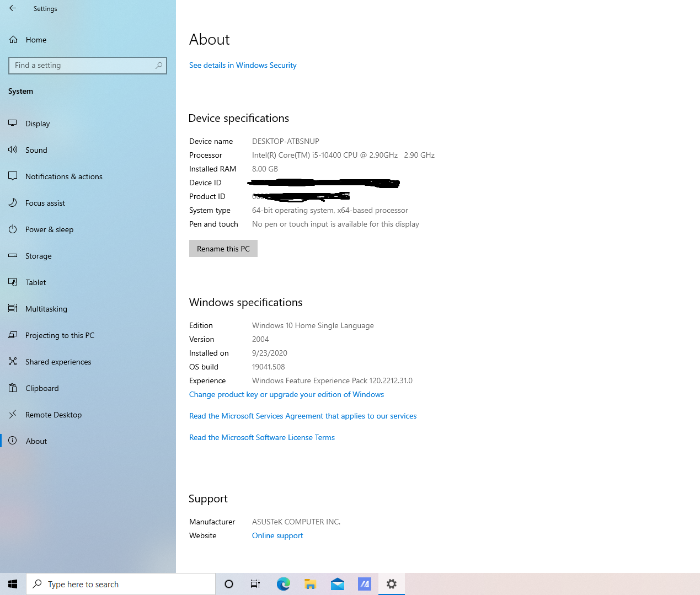
Task: Open Notifications & actions page
Action: pos(64,176)
